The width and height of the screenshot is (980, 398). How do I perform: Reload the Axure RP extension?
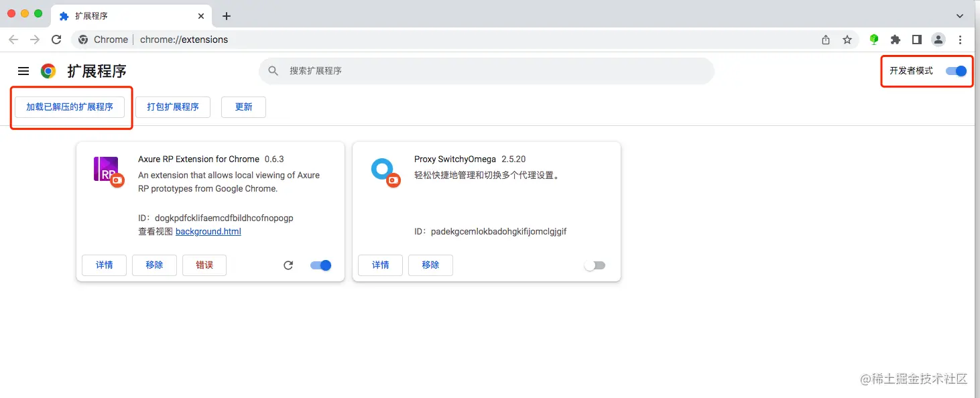(288, 265)
